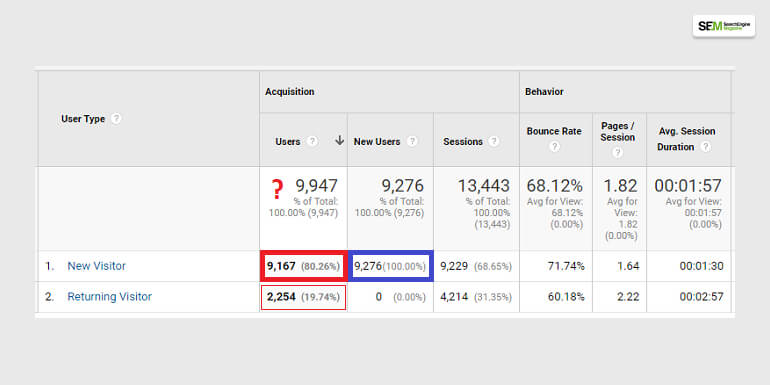
Task: Click the User Type column header
Action: click(83, 119)
